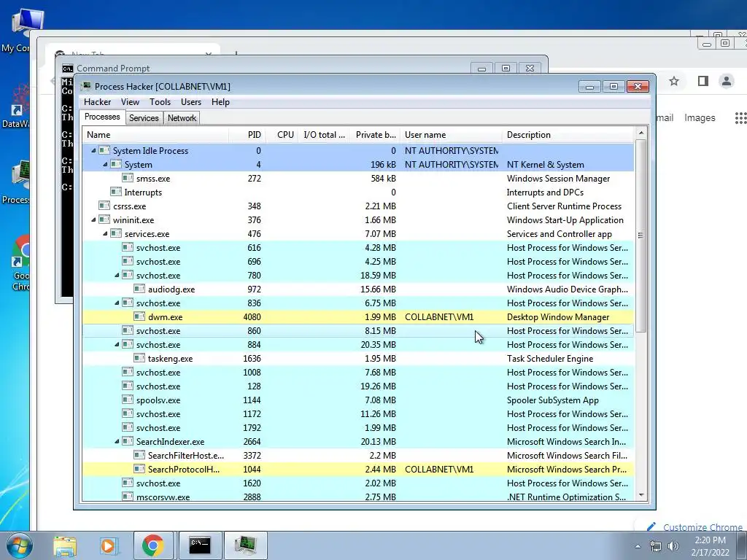Click the spoolsv.exe process icon

tap(127, 400)
